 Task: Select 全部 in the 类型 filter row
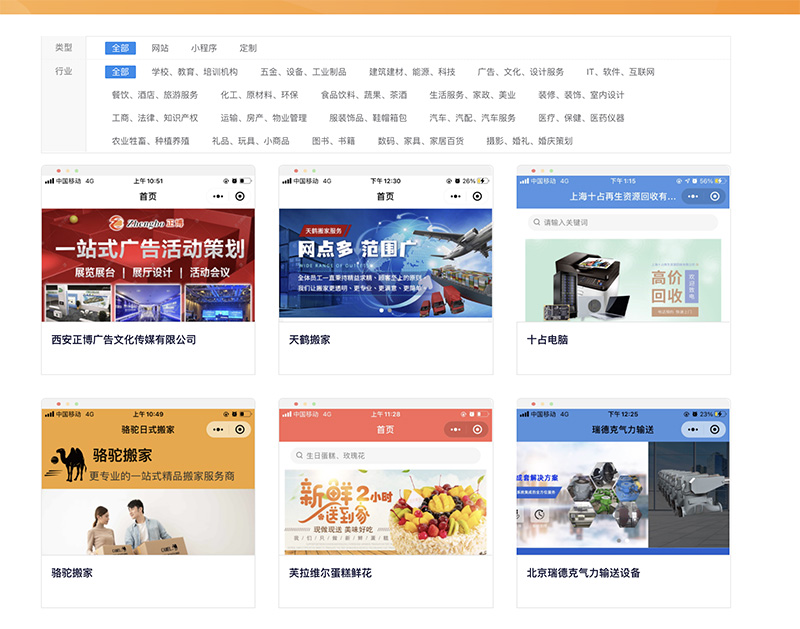pyautogui.click(x=120, y=48)
